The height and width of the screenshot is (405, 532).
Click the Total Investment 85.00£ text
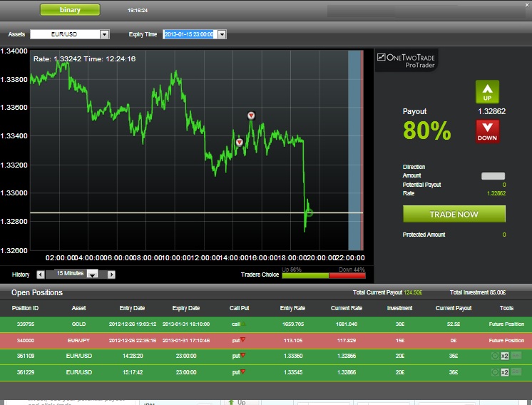(x=478, y=292)
